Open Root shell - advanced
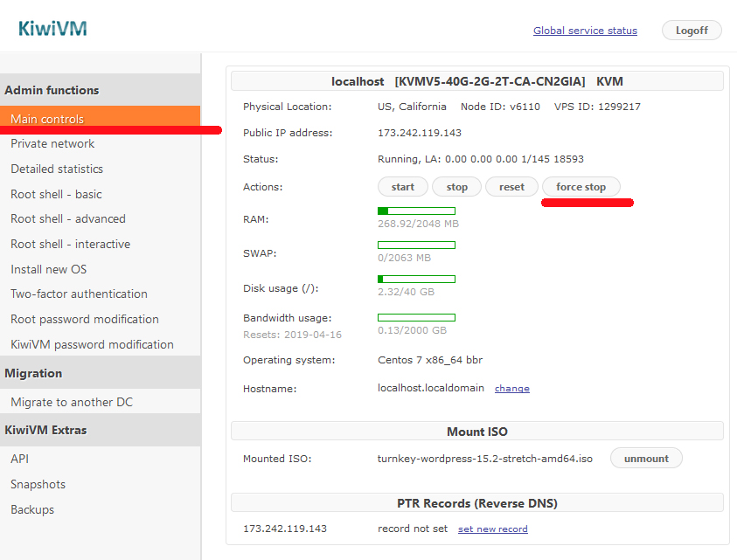 tap(68, 218)
